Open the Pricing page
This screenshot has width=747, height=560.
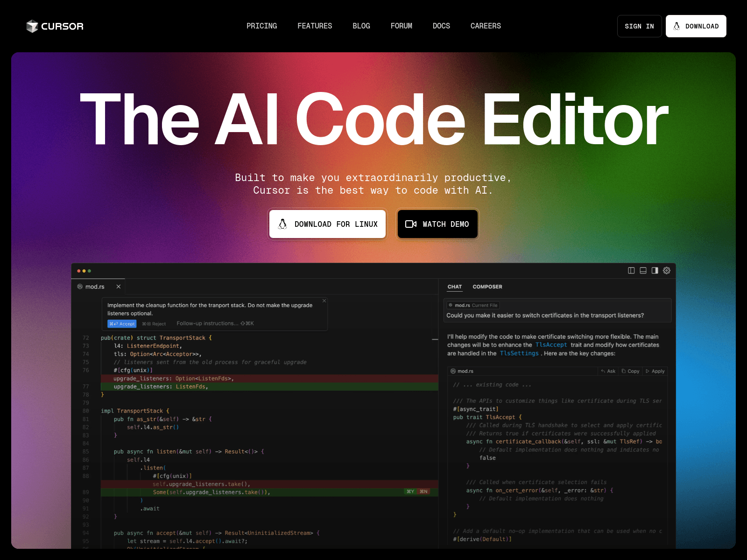point(261,26)
